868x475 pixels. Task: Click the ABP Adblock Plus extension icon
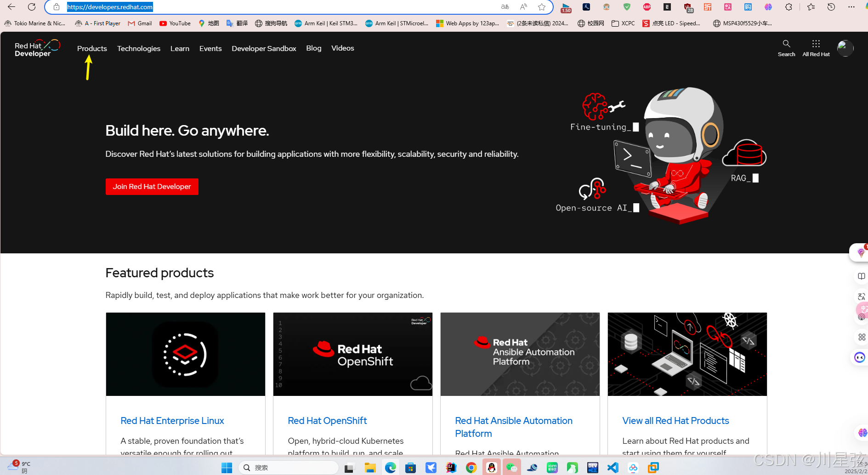tap(647, 7)
